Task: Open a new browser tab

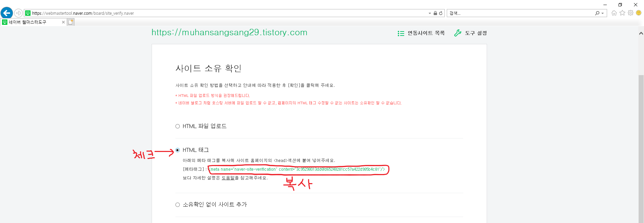Action: [x=70, y=22]
